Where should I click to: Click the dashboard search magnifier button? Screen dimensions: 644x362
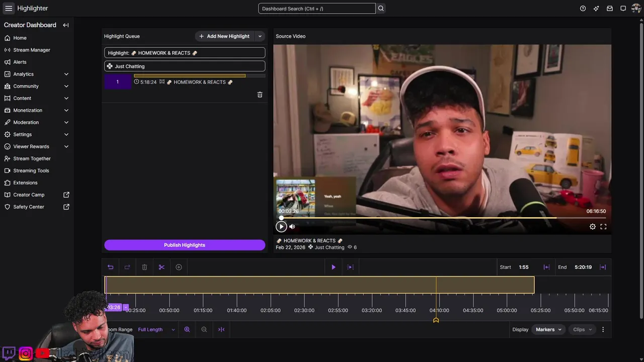tap(381, 9)
